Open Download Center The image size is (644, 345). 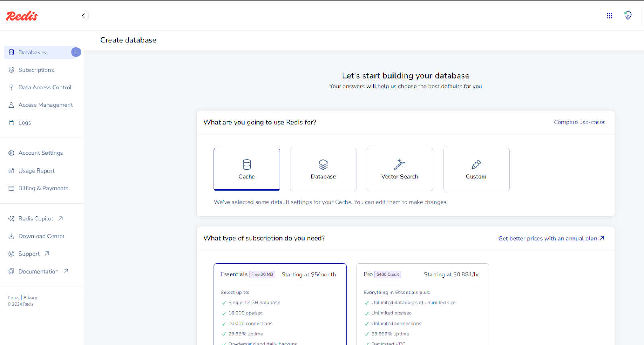(41, 236)
